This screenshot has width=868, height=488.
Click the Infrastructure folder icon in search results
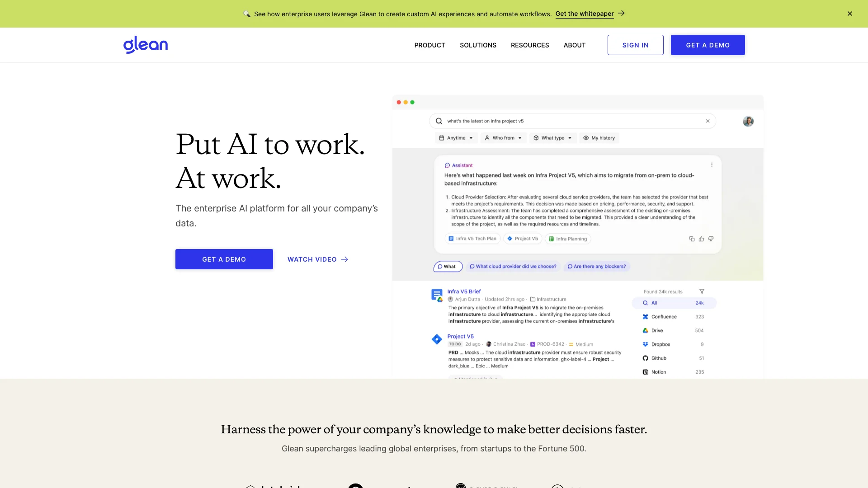(x=532, y=299)
